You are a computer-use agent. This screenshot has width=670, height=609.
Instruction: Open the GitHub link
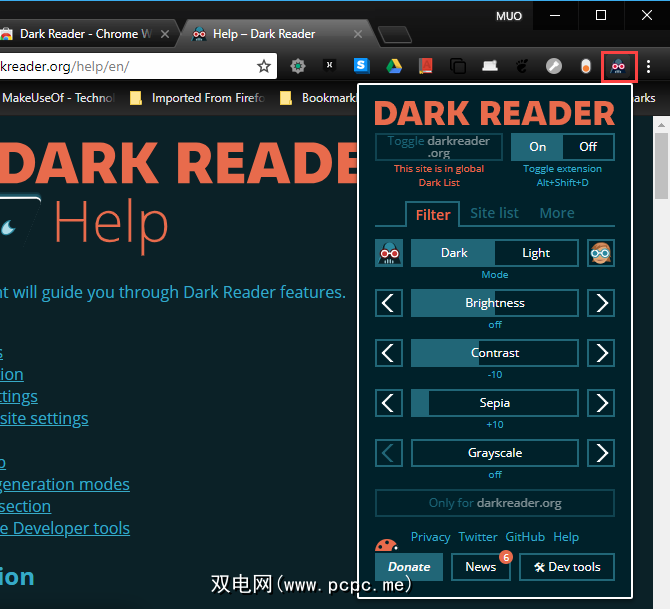525,537
